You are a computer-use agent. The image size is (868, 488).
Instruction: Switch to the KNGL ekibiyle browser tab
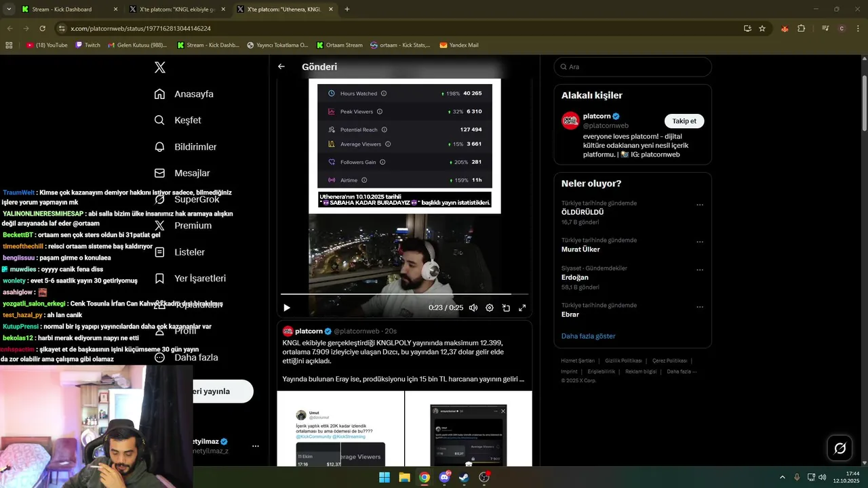pos(178,9)
